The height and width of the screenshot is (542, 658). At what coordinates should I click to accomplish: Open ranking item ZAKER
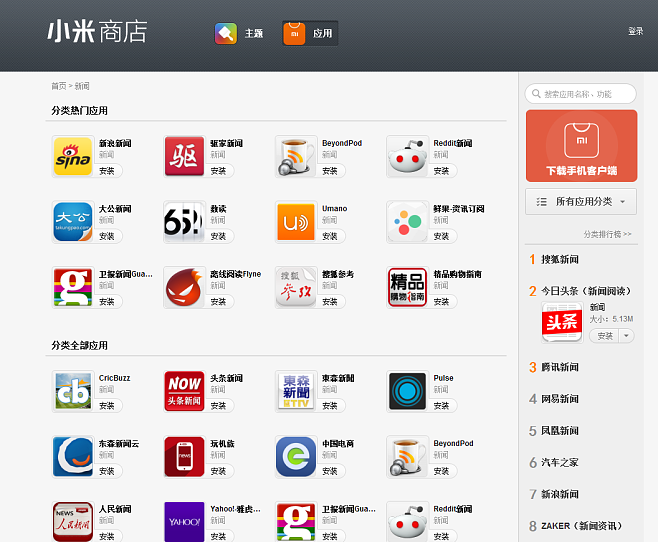pos(582,526)
